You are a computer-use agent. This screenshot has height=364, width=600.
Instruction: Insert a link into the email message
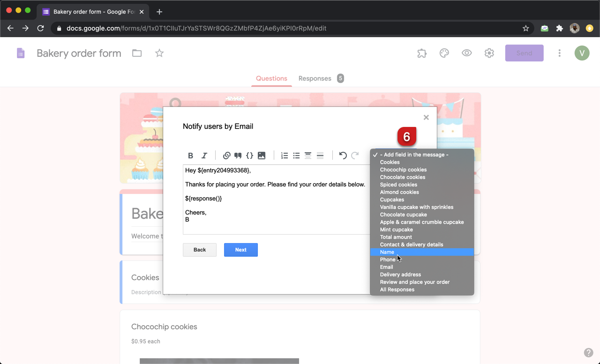(x=227, y=155)
